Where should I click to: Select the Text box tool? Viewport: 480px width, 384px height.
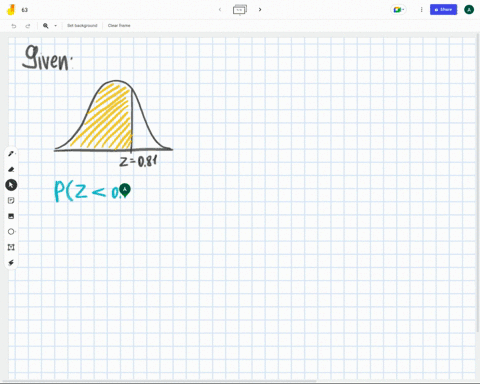click(11, 247)
